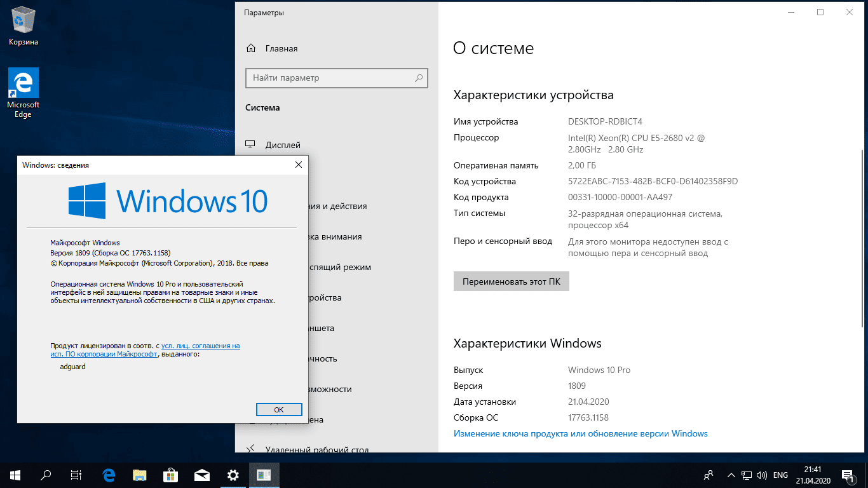Switch the ENG input language indicator

click(x=780, y=475)
